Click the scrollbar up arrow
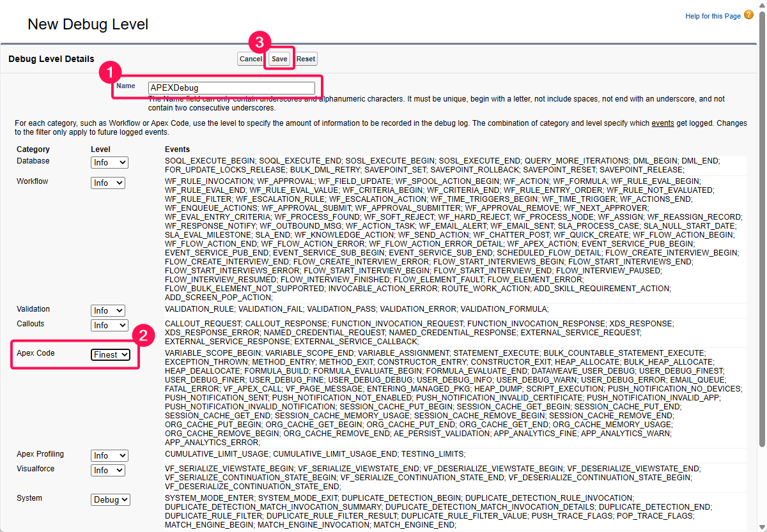This screenshot has width=767, height=532. click(761, 5)
